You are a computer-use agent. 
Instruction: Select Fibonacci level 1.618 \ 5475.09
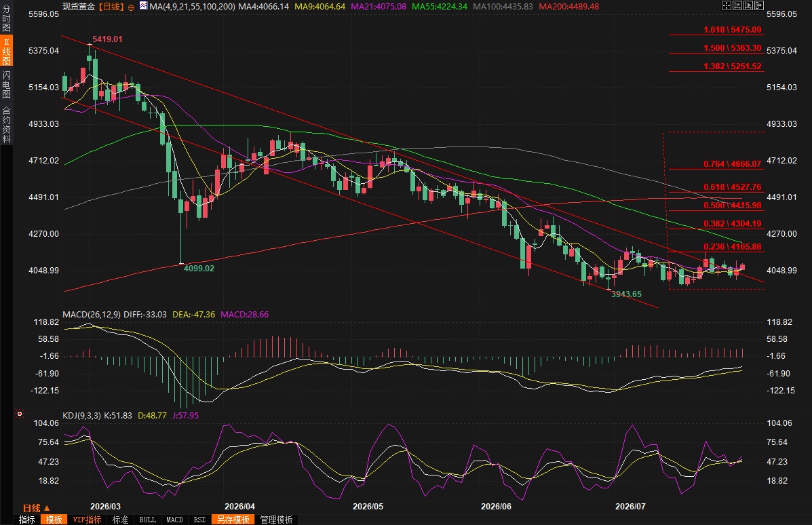click(732, 30)
